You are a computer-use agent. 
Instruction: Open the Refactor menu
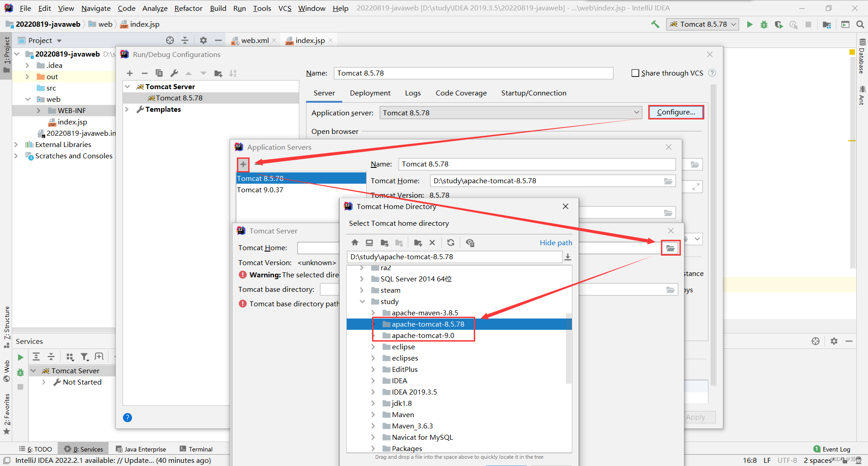point(189,8)
